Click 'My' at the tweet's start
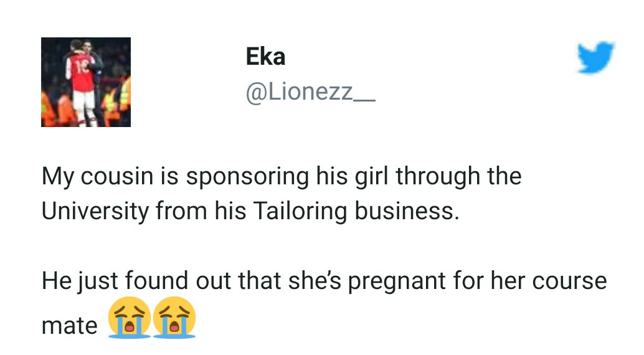 pos(57,177)
